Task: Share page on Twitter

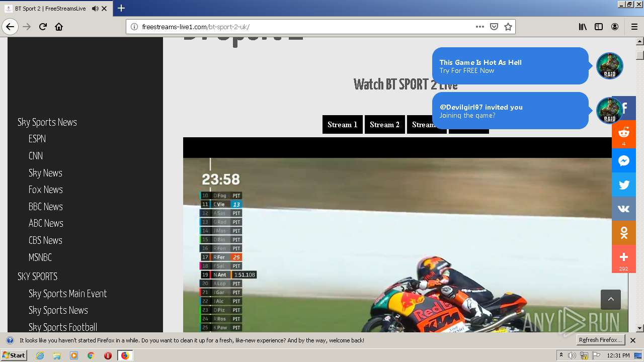Action: [624, 185]
